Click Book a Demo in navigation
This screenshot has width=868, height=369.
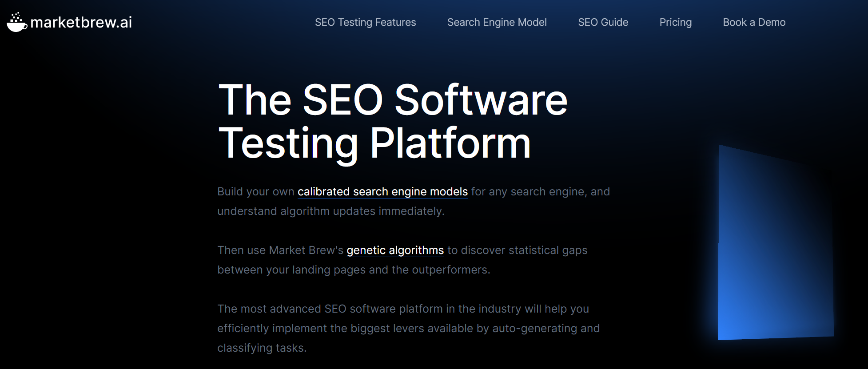(754, 22)
